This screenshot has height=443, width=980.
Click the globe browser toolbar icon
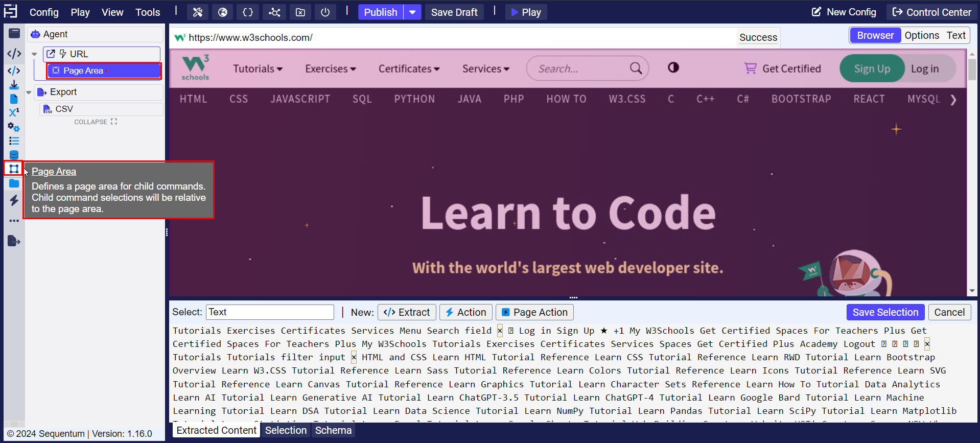pos(223,12)
